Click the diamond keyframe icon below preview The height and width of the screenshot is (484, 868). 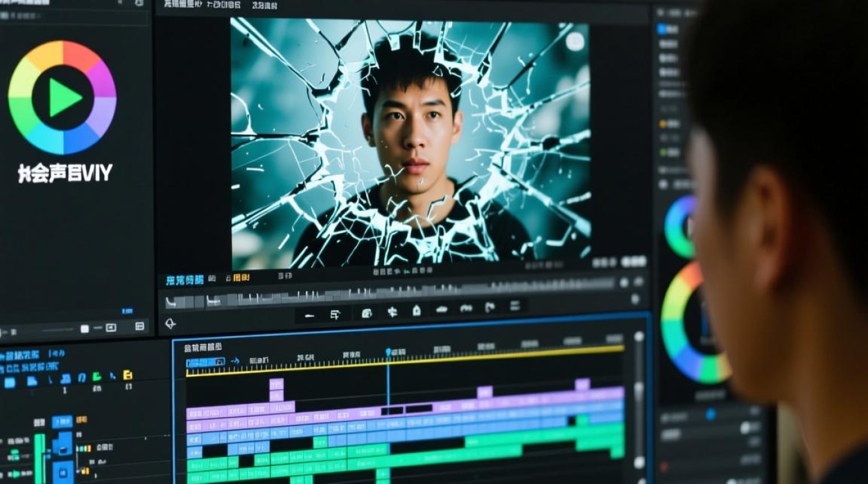[x=170, y=323]
